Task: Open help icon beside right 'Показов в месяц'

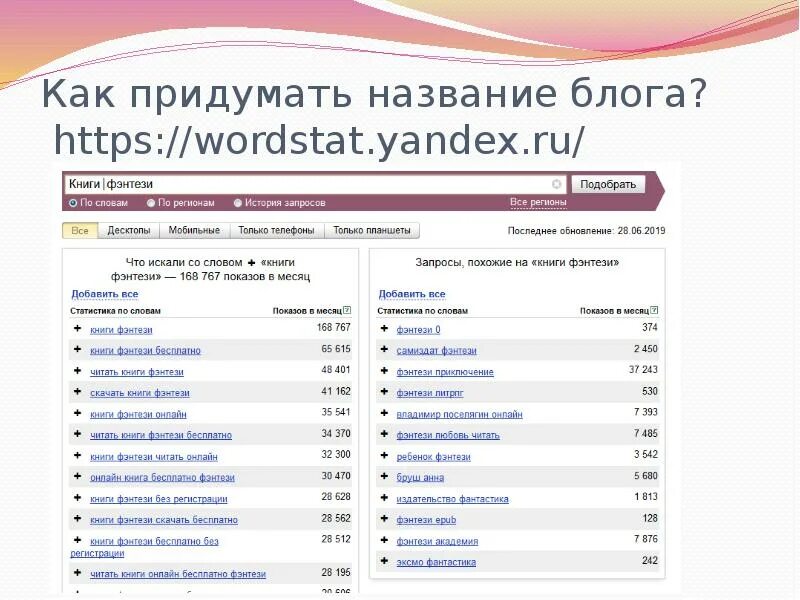Action: tap(655, 310)
